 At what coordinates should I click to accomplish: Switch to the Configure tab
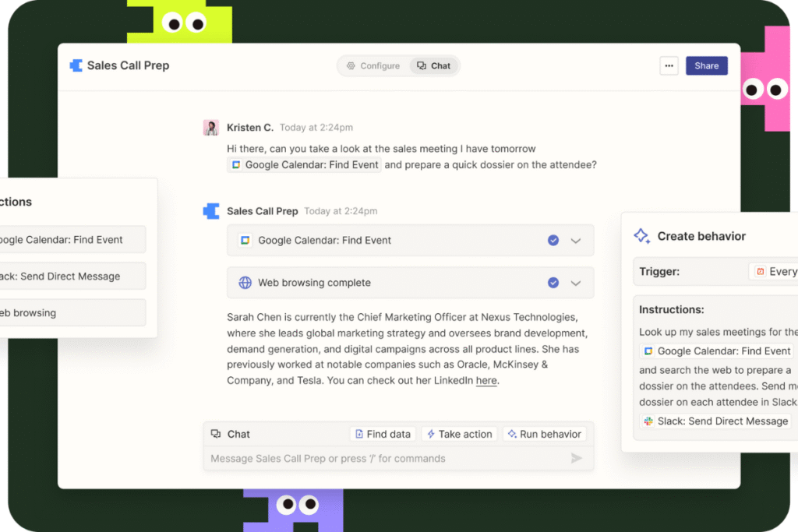pyautogui.click(x=373, y=66)
